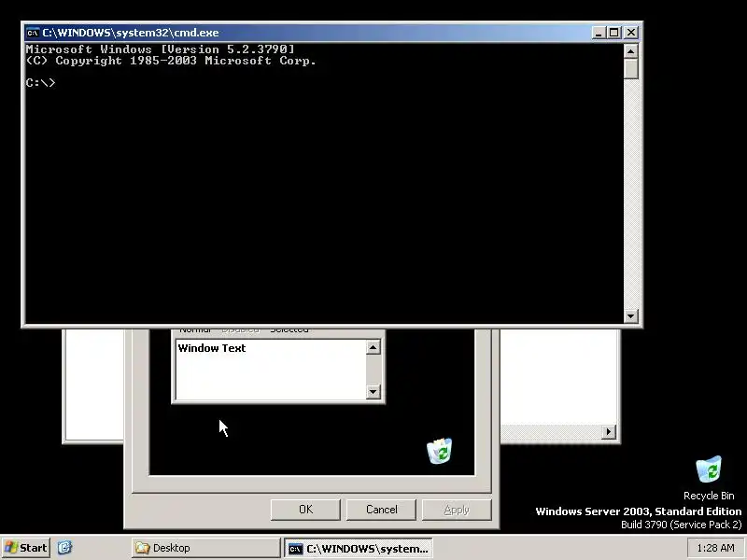Switch to the Desktop taskbar button
Image resolution: width=747 pixels, height=560 pixels.
(x=205, y=548)
